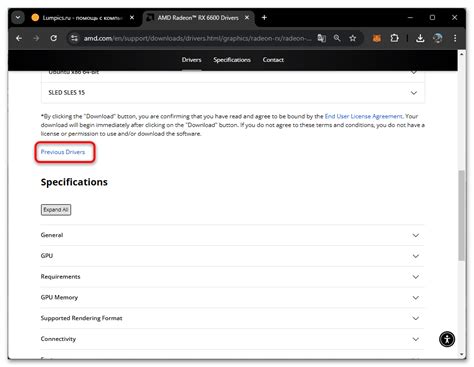Go back to the previous page
This screenshot has height=367, width=474.
pyautogui.click(x=19, y=38)
